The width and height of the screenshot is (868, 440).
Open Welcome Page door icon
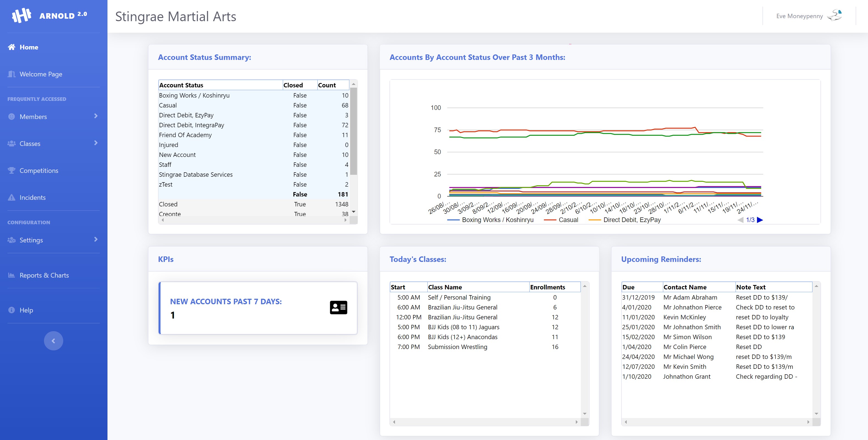12,74
